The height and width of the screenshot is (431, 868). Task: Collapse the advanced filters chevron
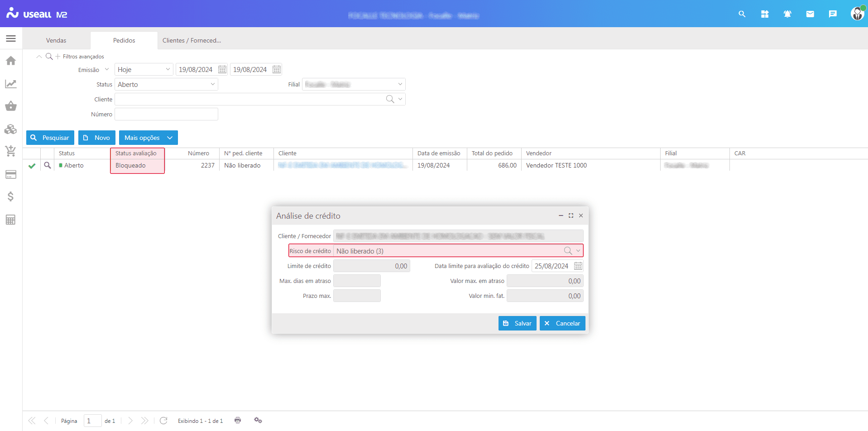(x=39, y=57)
